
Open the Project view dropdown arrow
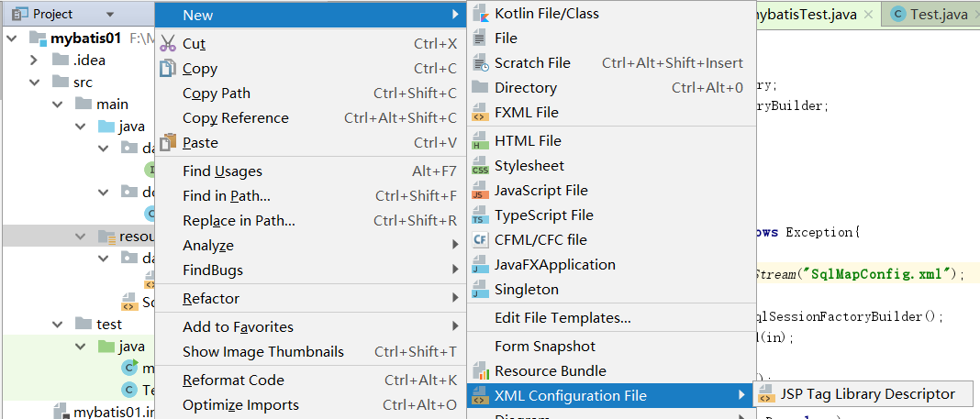110,15
